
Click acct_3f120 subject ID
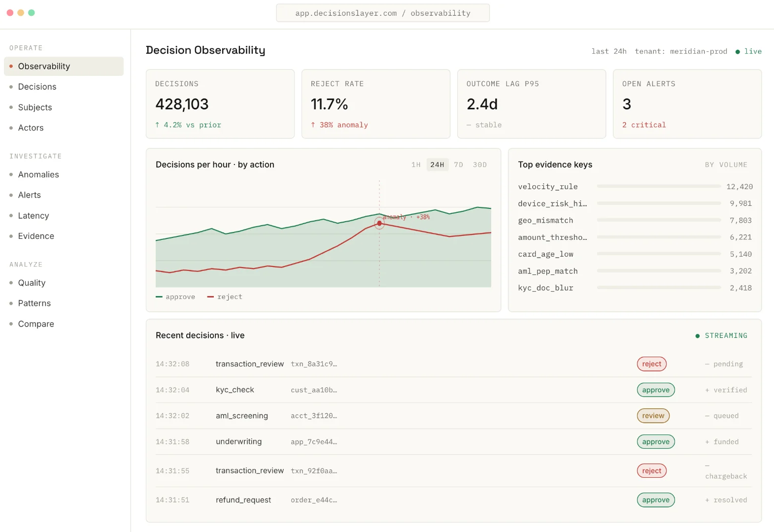[314, 416]
